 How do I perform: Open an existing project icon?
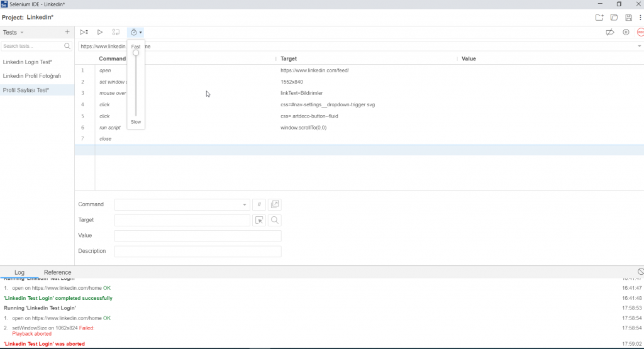click(614, 17)
